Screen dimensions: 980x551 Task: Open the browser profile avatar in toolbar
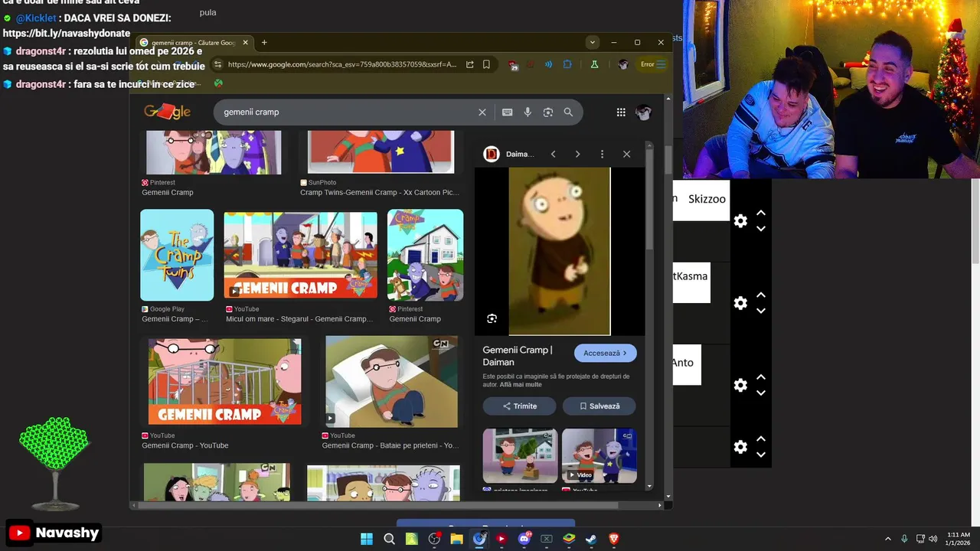coord(623,64)
